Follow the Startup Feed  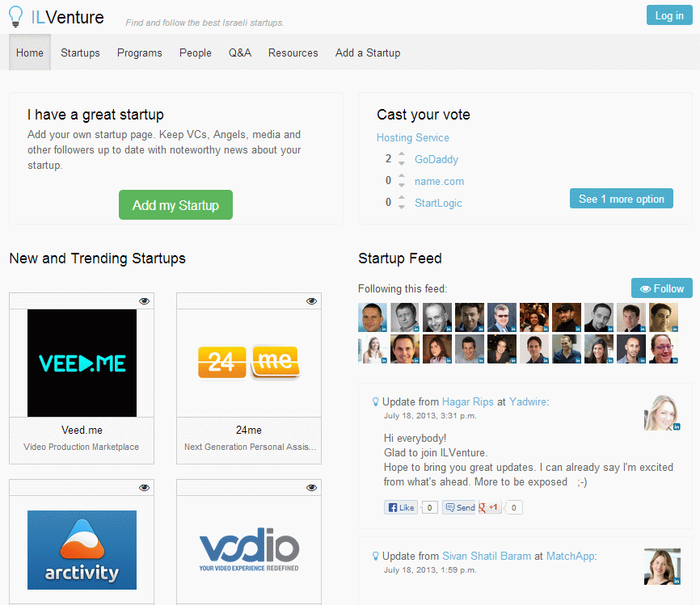click(662, 288)
